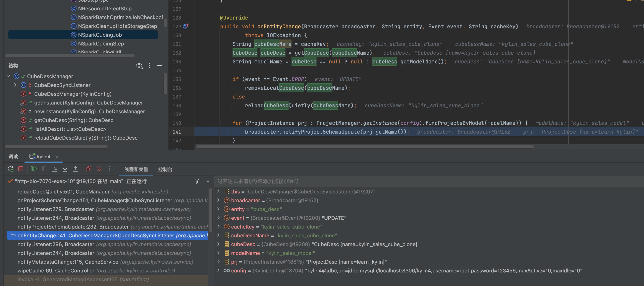Select listAllDesc() method in structure
This screenshot has width=644, height=286.
click(x=70, y=129)
